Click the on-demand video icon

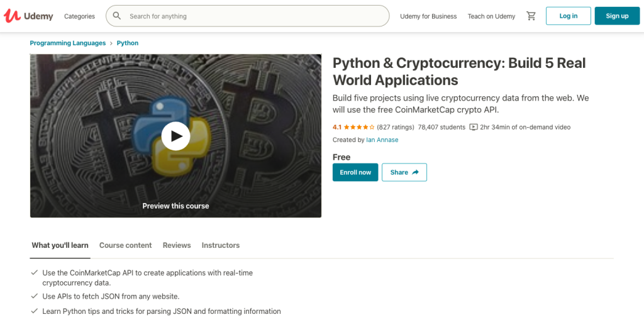pyautogui.click(x=474, y=127)
